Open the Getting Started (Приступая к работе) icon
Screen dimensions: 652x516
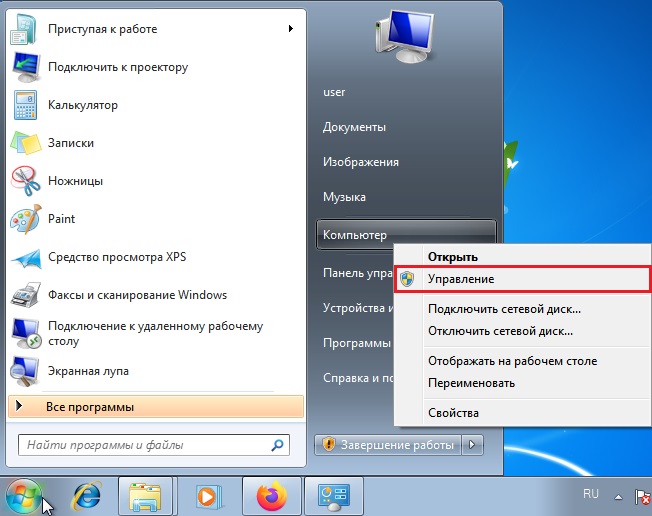point(23,29)
